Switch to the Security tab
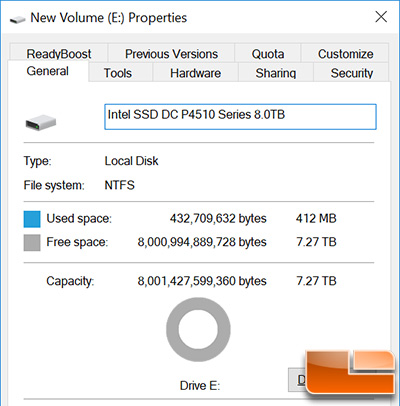 [x=351, y=73]
